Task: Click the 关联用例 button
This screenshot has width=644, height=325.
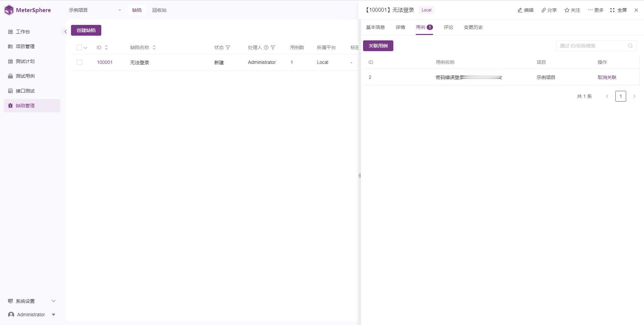Action: [378, 46]
